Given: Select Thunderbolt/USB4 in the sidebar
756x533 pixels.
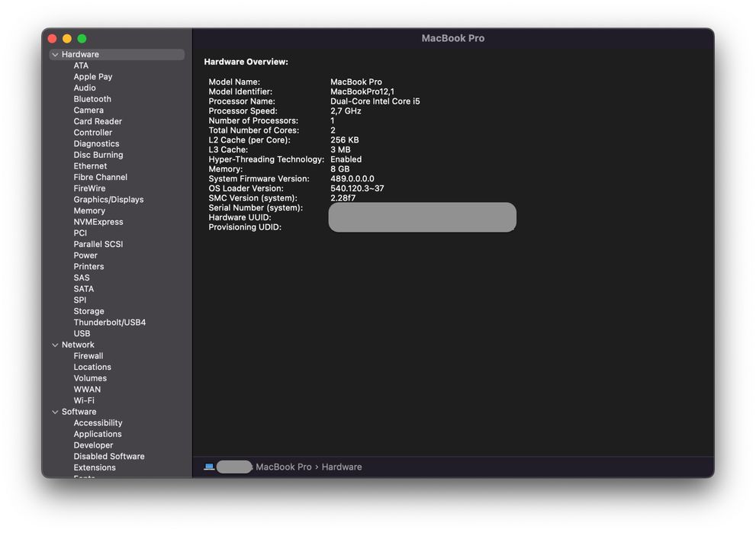Looking at the screenshot, I should [x=109, y=323].
